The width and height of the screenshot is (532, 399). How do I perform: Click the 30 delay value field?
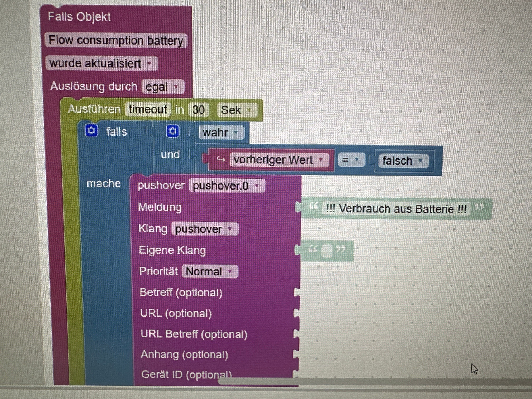click(x=198, y=110)
